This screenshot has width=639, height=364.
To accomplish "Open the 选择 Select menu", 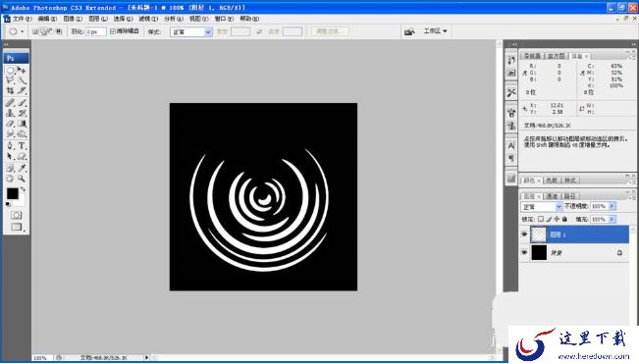I will click(123, 19).
